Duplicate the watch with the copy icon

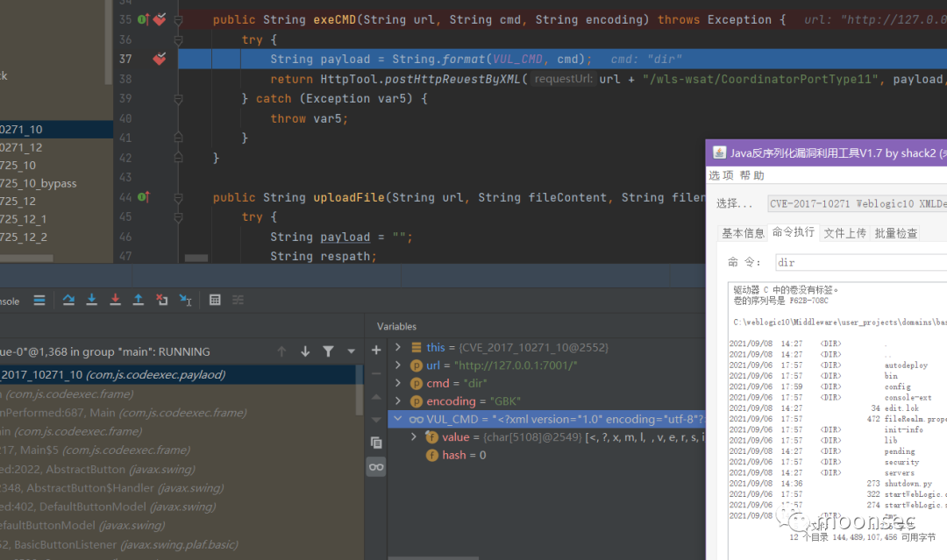click(x=375, y=443)
